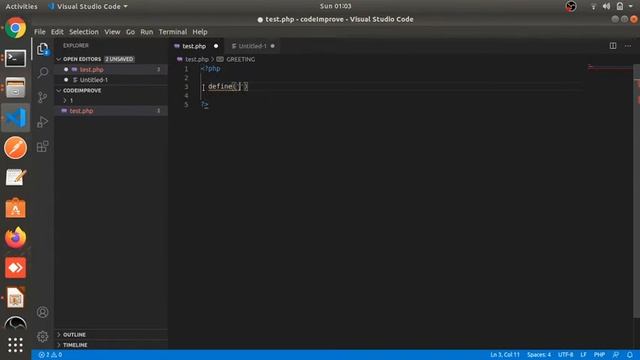Change indentation via Spaces: 4

point(539,355)
